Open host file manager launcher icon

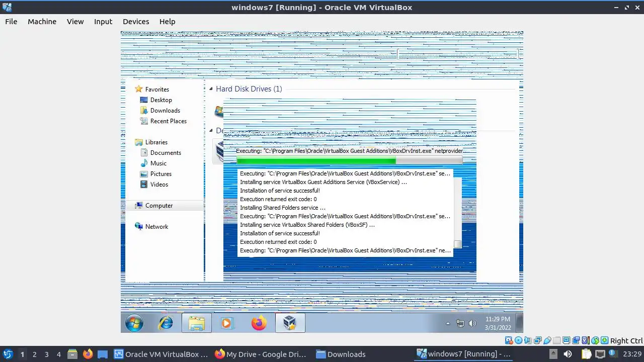pos(72,354)
